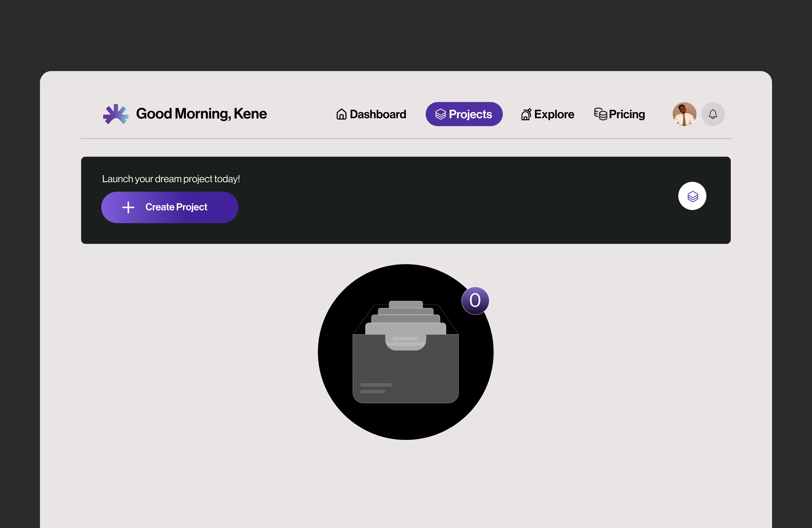
Task: Go to the Explore page
Action: tap(554, 114)
